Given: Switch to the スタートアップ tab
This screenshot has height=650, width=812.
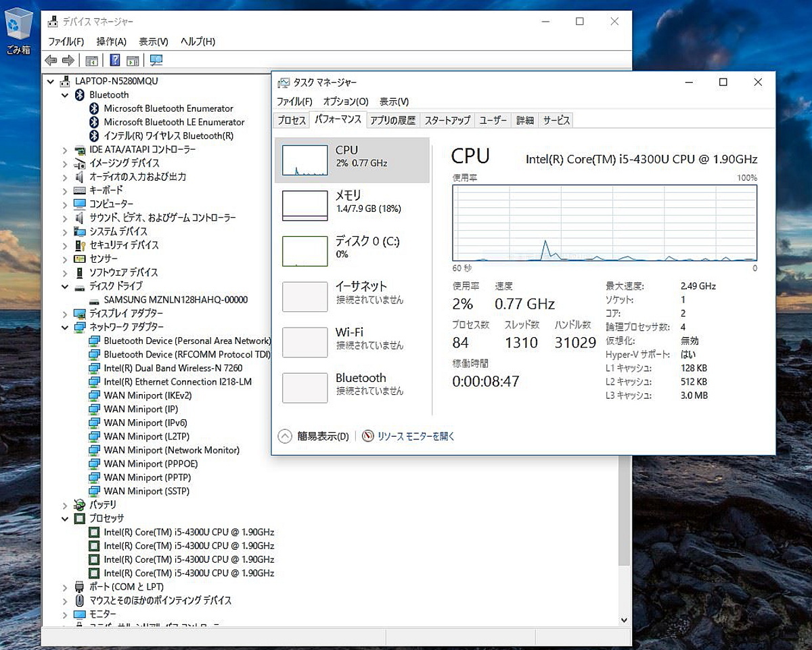Looking at the screenshot, I should [x=447, y=121].
